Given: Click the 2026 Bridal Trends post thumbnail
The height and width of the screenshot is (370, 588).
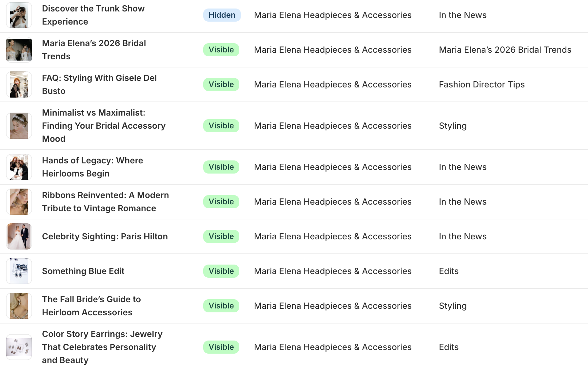Looking at the screenshot, I should (x=19, y=50).
